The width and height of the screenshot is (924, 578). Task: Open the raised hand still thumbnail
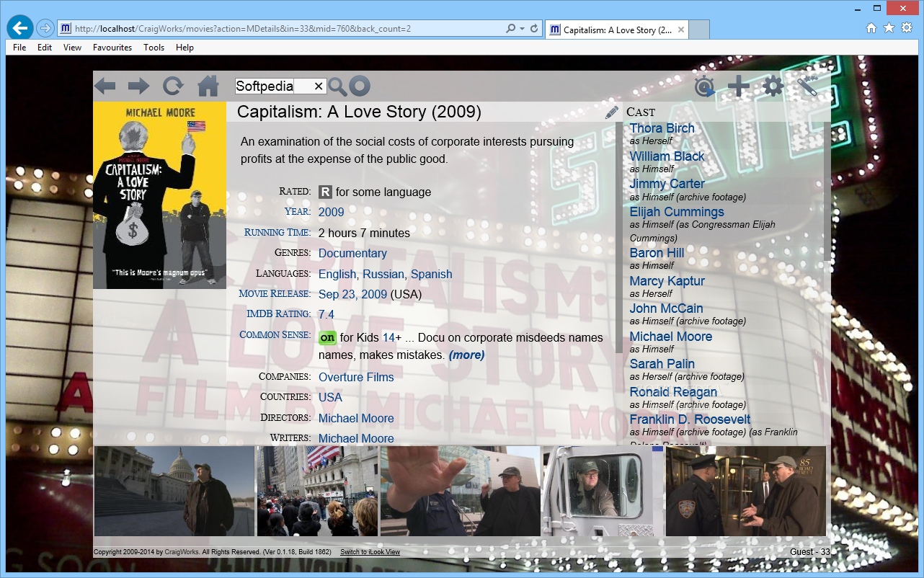460,491
